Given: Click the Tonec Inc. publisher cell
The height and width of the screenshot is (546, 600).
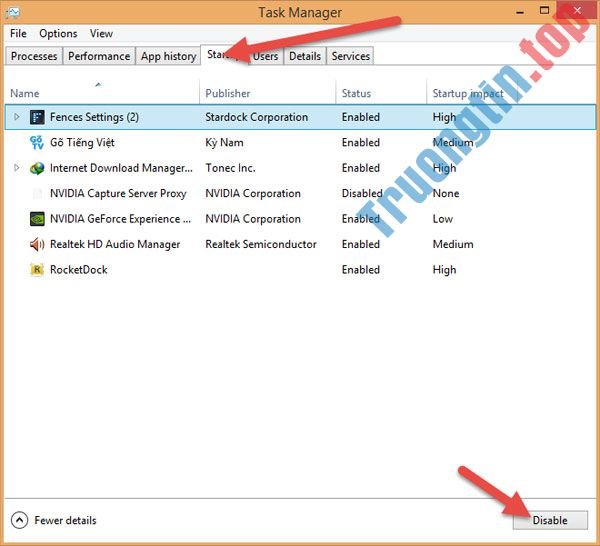Looking at the screenshot, I should click(230, 168).
